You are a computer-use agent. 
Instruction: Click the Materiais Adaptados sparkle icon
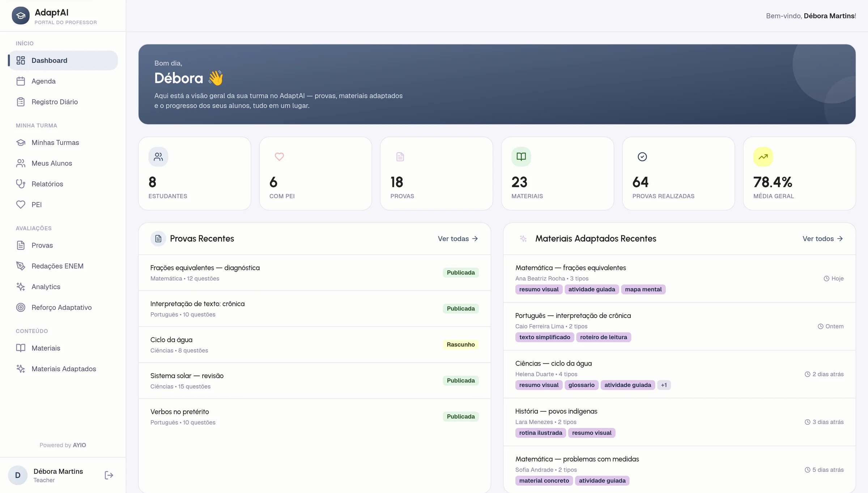click(x=21, y=369)
